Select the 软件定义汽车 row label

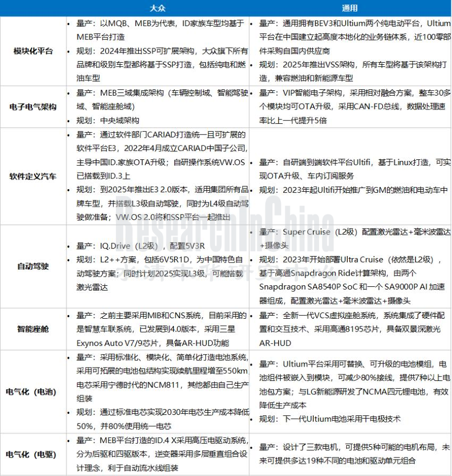pos(33,176)
